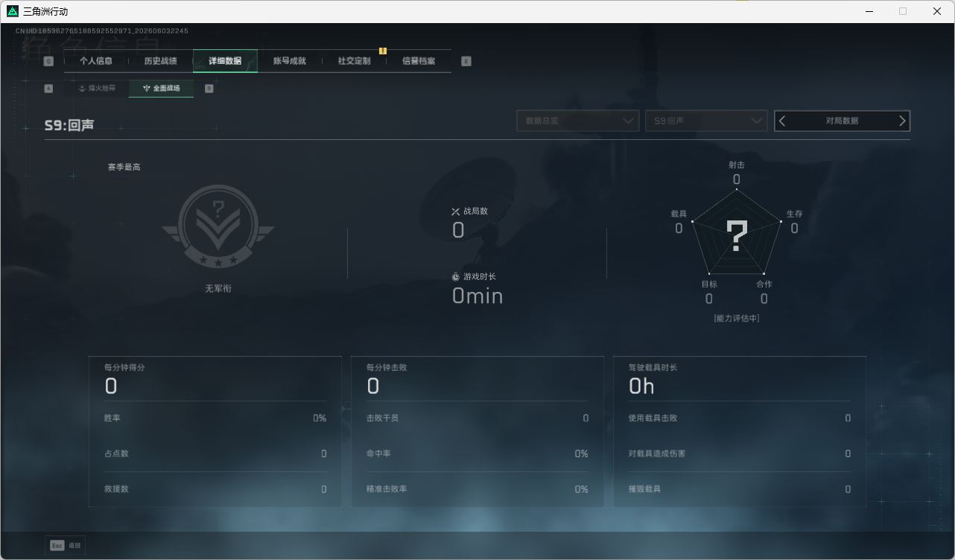Click the Esc 返回 back button
Screen dimensions: 955x560
click(66, 546)
